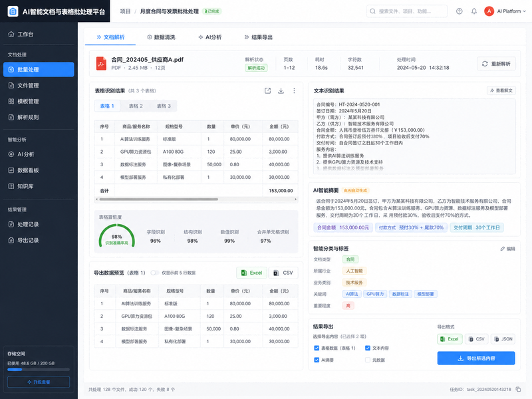The height and width of the screenshot is (399, 532).
Task: Click the 合同金额 153,000.00元 tag
Action: [x=343, y=227]
